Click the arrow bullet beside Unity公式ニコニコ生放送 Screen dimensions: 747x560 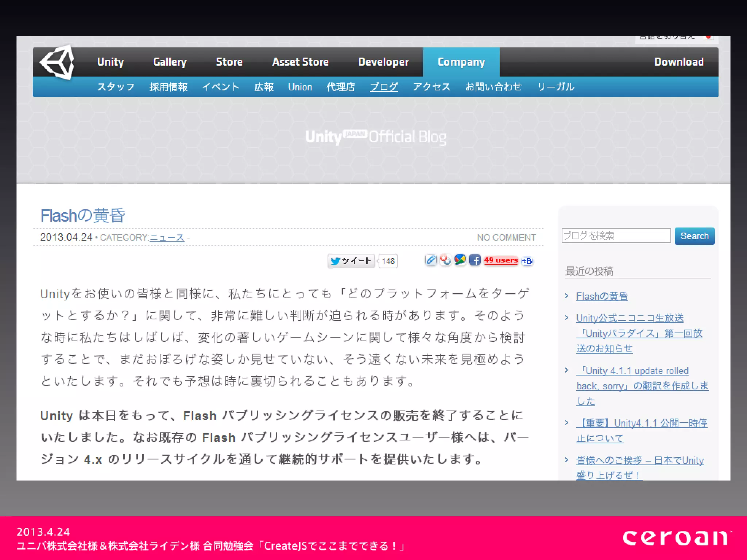tap(567, 318)
